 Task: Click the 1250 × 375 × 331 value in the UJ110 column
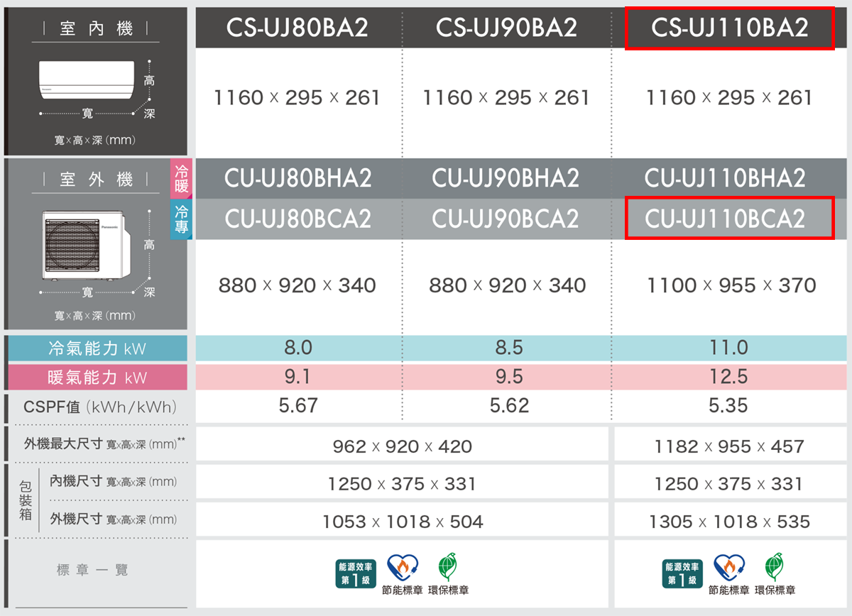click(x=729, y=484)
